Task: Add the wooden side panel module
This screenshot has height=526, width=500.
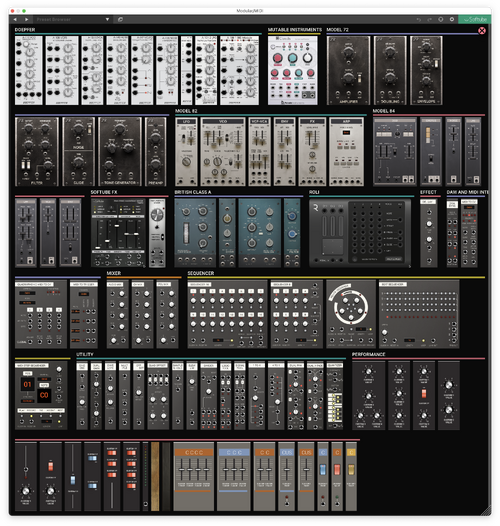Action: click(155, 476)
